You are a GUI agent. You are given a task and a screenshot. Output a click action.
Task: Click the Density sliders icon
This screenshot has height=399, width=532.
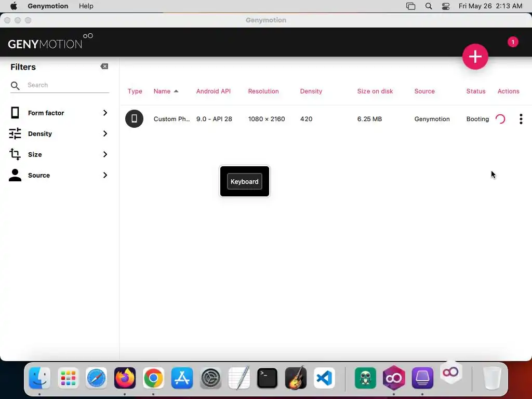tap(15, 134)
